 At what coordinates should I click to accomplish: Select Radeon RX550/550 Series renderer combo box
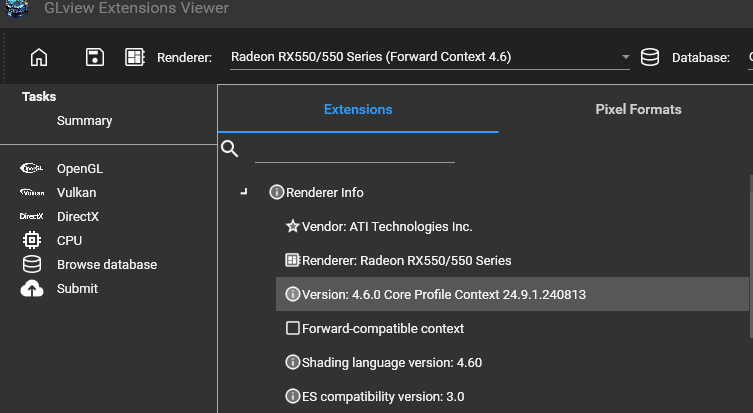(430, 57)
